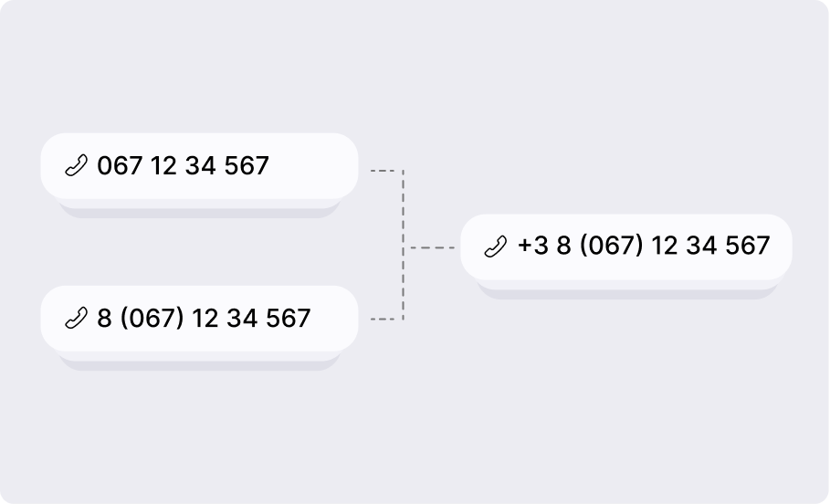
Task: Click (067) in the bottom-left number
Action: pos(152,318)
